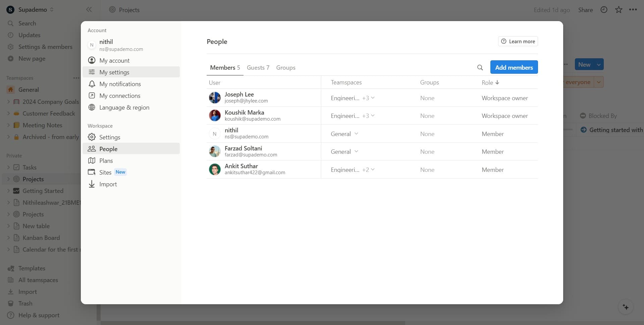The image size is (644, 325).
Task: Collapse sidebar with double-chevron icon
Action: [x=89, y=10]
